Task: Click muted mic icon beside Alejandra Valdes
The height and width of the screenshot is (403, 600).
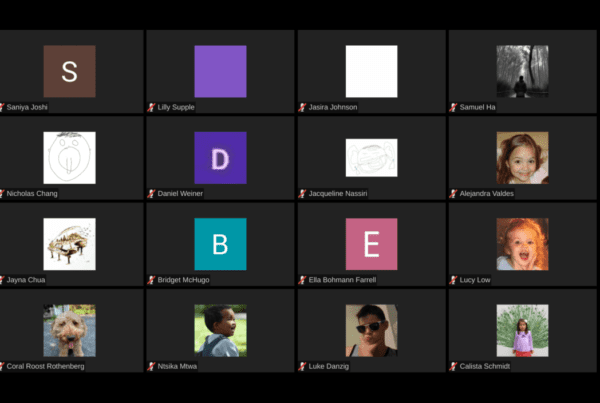Action: point(453,194)
